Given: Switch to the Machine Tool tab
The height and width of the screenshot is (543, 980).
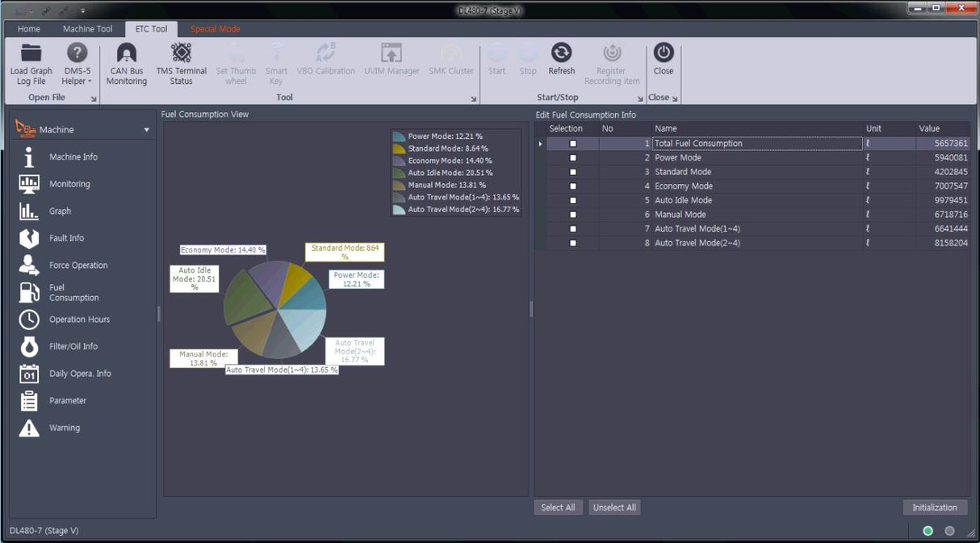Looking at the screenshot, I should 87,29.
